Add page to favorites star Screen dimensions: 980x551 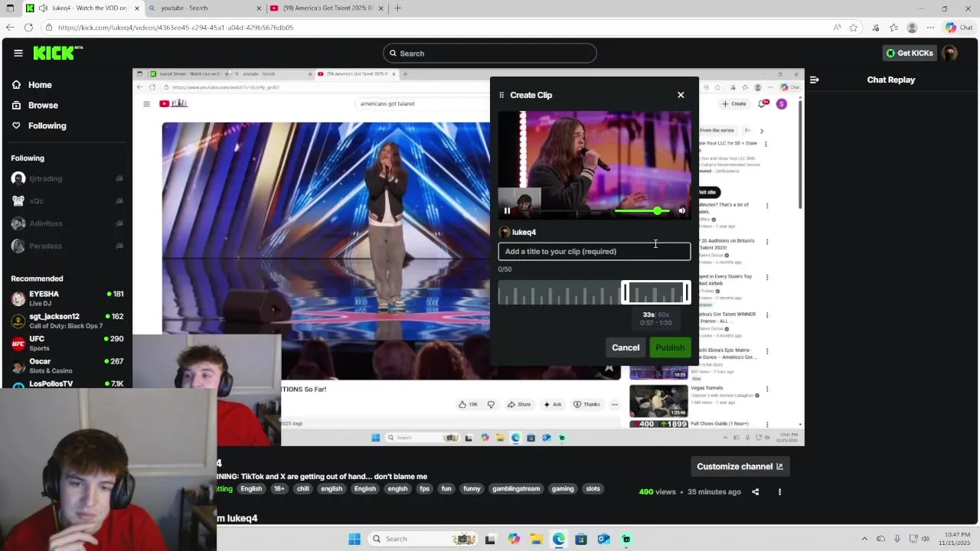[x=854, y=28]
